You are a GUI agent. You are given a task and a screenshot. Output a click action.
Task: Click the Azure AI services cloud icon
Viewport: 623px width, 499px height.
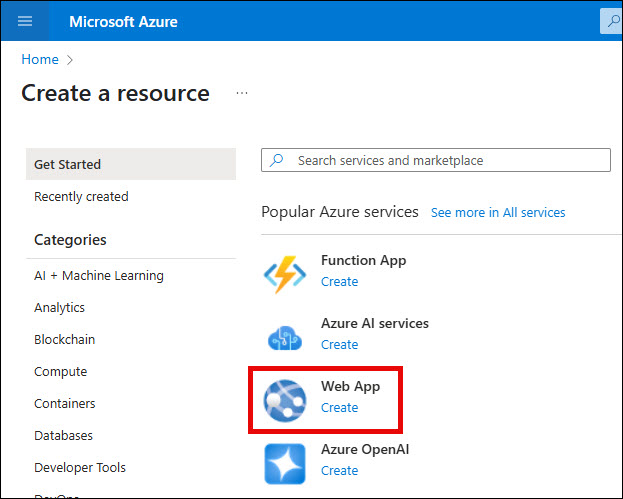pos(285,338)
